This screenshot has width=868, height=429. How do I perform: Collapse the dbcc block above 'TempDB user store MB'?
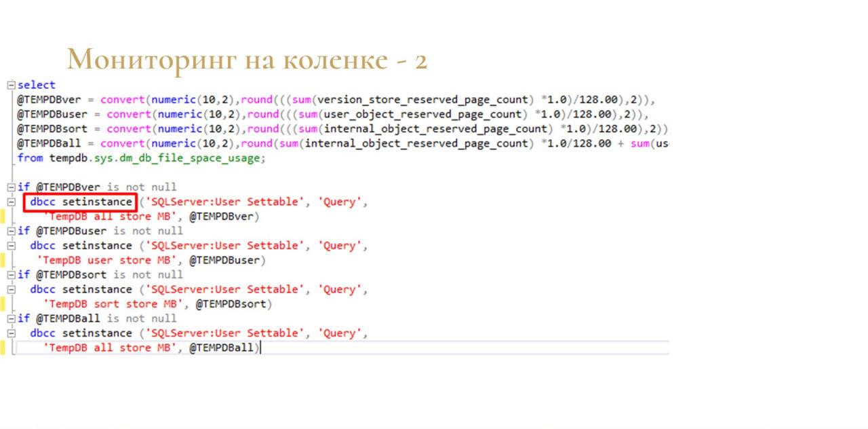pyautogui.click(x=11, y=246)
